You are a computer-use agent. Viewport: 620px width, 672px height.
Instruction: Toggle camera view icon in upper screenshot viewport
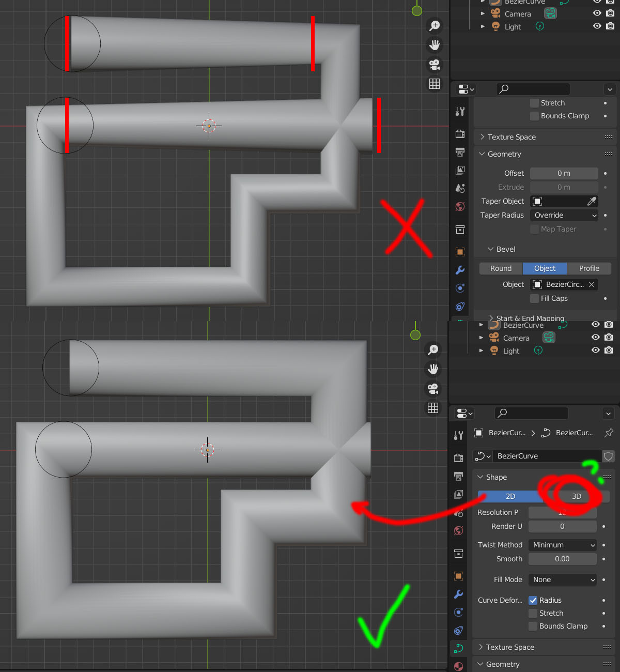click(x=435, y=65)
